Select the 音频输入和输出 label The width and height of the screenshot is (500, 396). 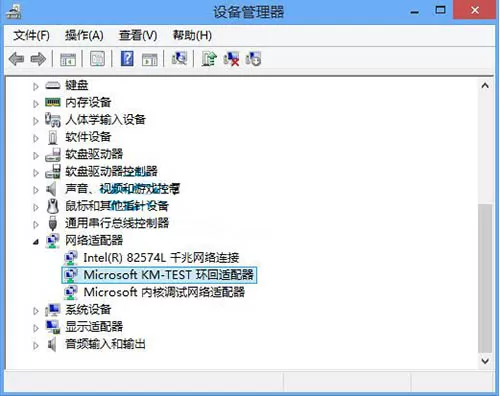[x=105, y=344]
